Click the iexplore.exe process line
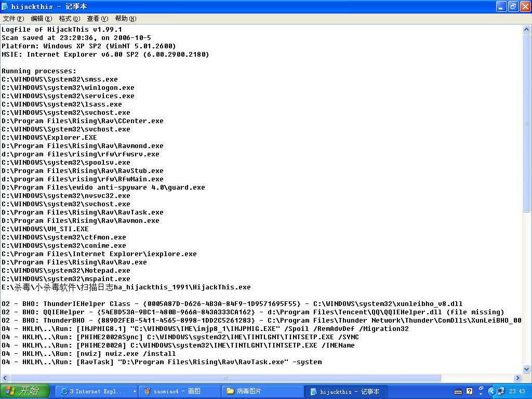The height and width of the screenshot is (399, 532). point(99,254)
